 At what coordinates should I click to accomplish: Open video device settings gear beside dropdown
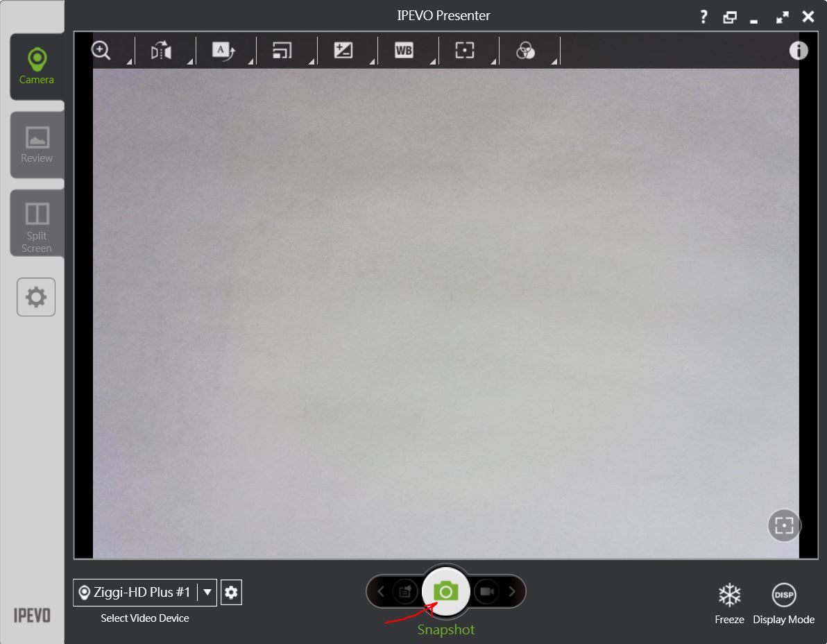(231, 593)
